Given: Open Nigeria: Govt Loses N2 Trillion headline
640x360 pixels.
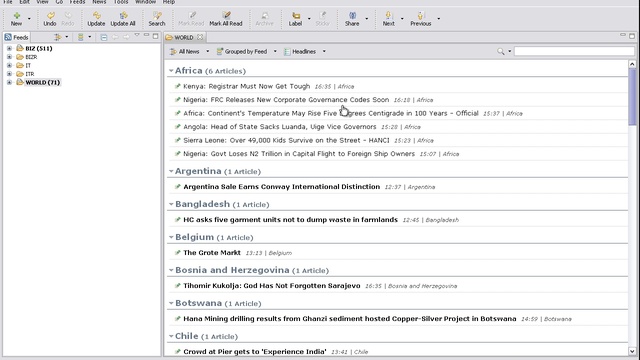Looking at the screenshot, I should [299, 153].
